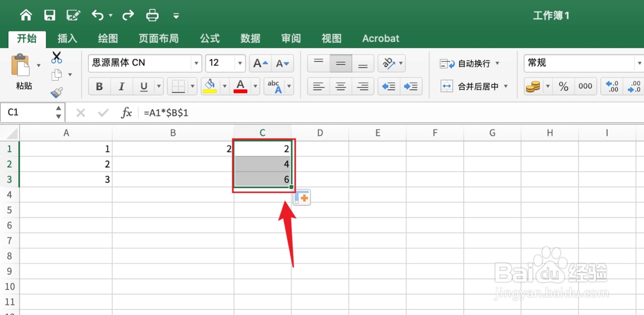The height and width of the screenshot is (315, 644).
Task: Align text to middle vertically
Action: coord(341,63)
